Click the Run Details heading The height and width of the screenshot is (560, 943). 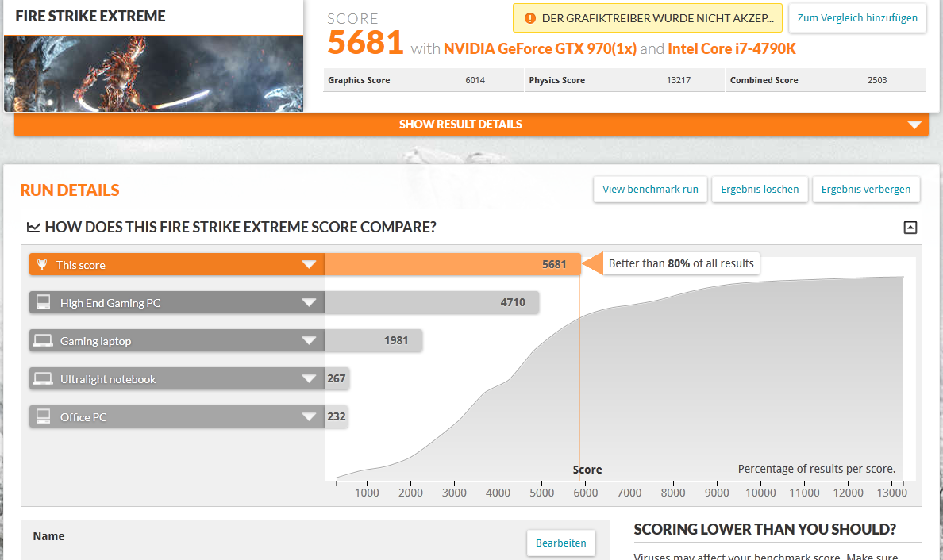click(x=70, y=190)
